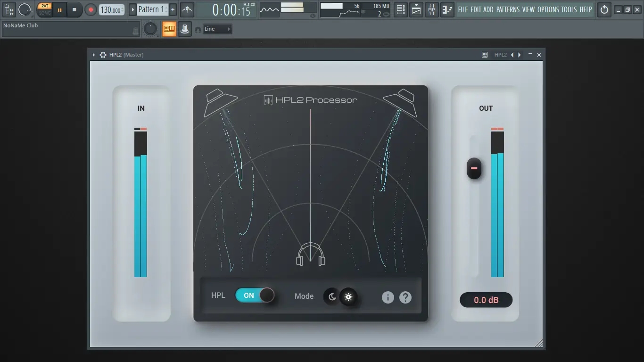644x362 pixels.
Task: Switch to SONG mode
Action: pyautogui.click(x=45, y=13)
